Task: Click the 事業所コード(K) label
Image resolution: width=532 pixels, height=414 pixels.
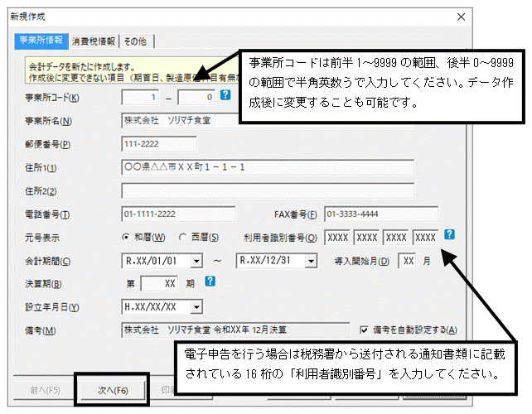Action: click(x=52, y=98)
